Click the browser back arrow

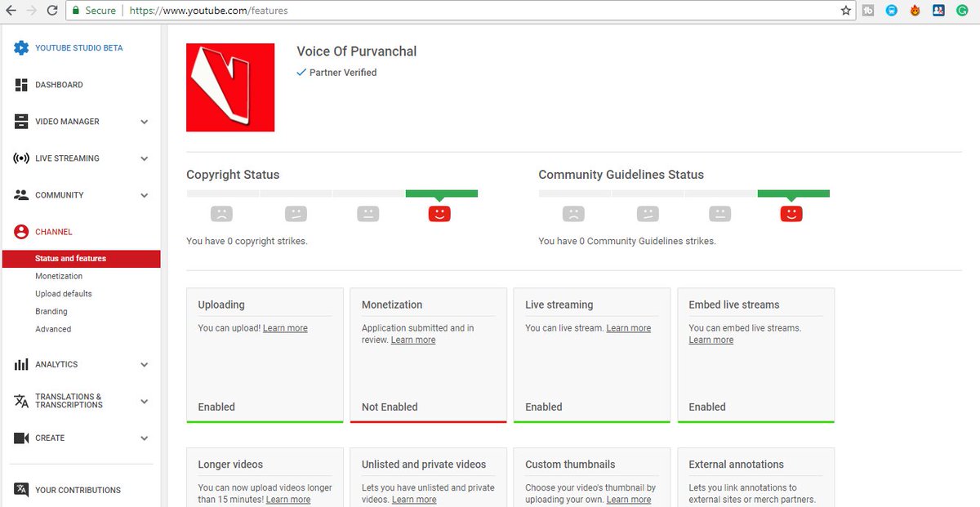coord(11,11)
